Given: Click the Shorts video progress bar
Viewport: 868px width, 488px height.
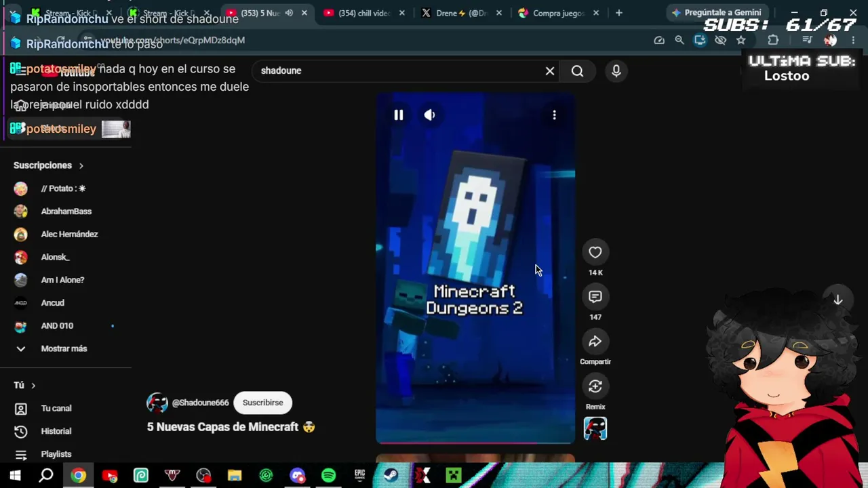Looking at the screenshot, I should pyautogui.click(x=475, y=443).
